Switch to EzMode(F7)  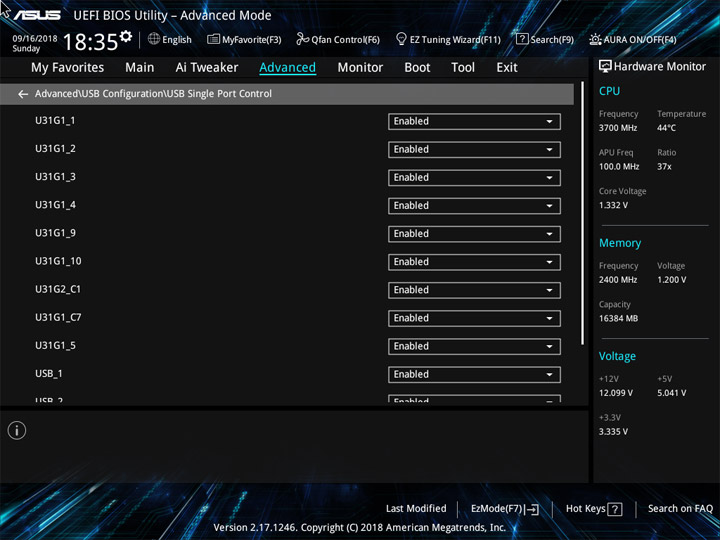click(x=505, y=509)
